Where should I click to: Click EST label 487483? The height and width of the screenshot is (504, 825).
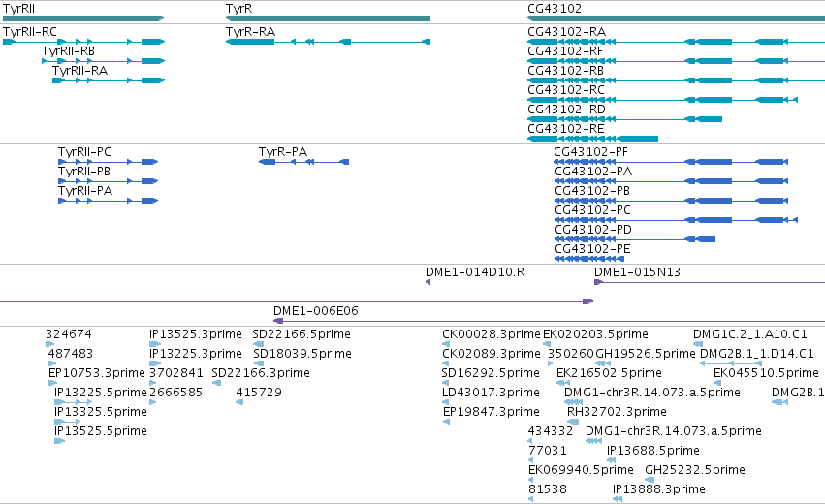click(x=71, y=354)
